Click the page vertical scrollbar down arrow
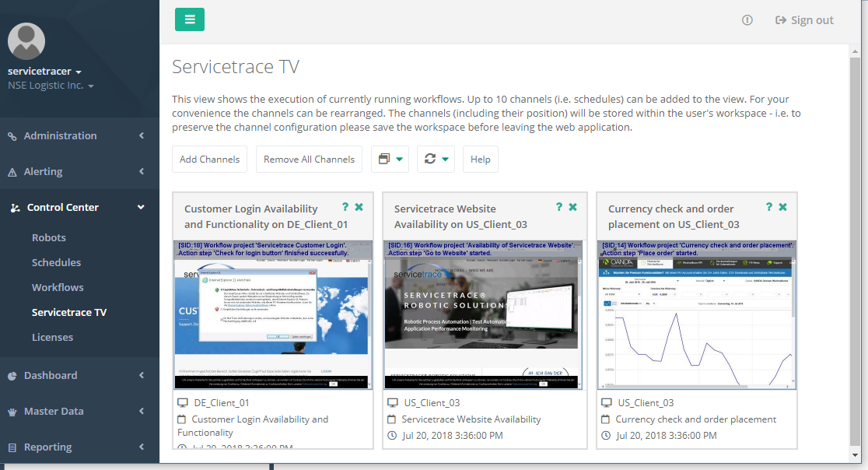This screenshot has width=868, height=470. coord(856,455)
